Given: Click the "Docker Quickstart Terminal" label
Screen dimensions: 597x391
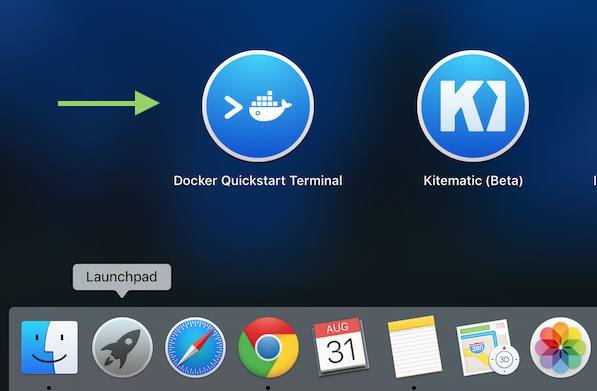Looking at the screenshot, I should click(258, 180).
